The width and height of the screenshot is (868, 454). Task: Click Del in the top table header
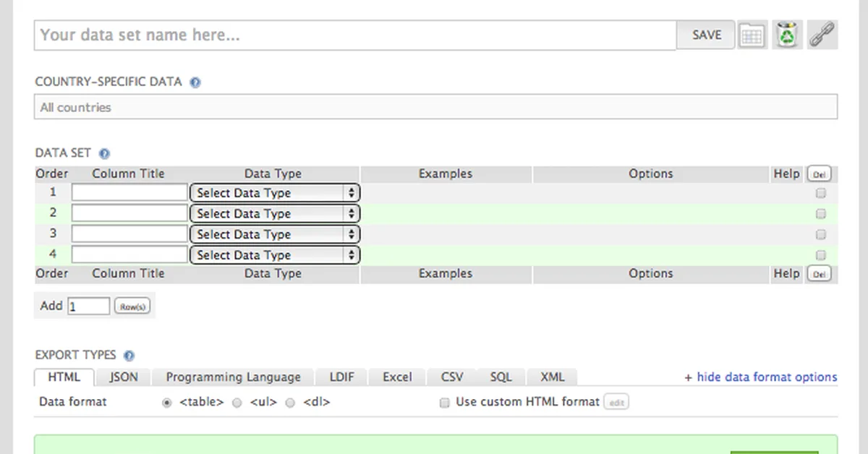tap(819, 174)
